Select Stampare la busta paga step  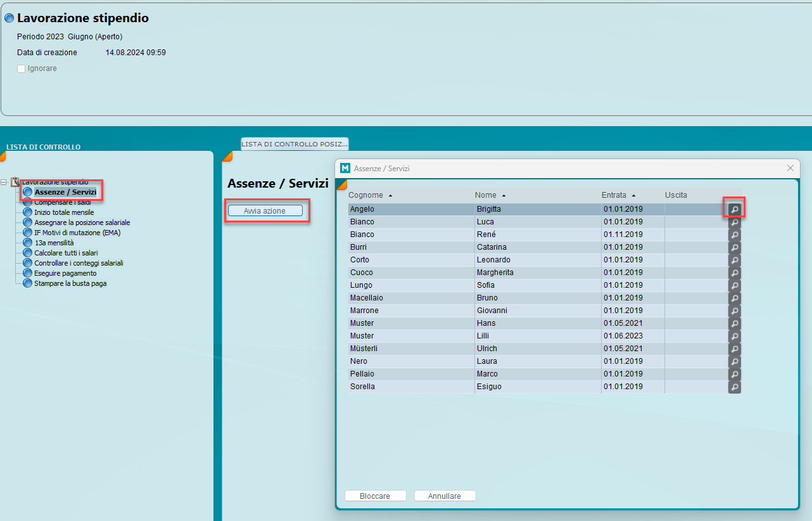[x=70, y=283]
